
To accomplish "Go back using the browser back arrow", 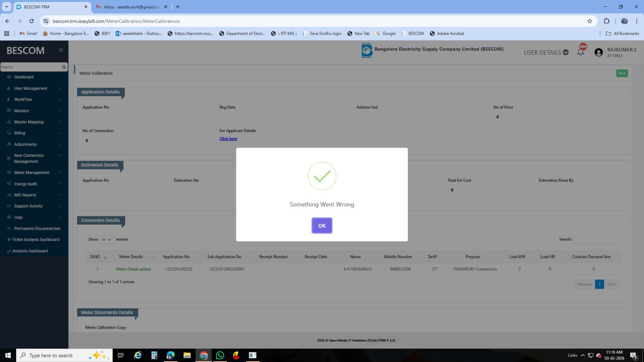I will [7, 21].
